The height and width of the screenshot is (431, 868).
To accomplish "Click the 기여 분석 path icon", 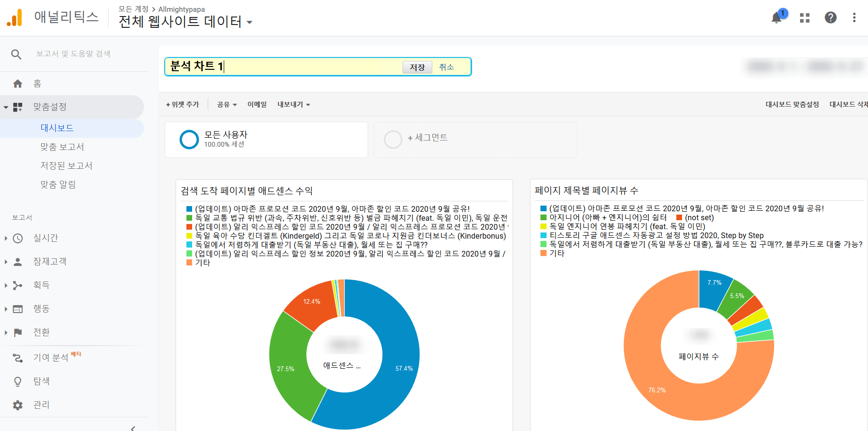I will tap(18, 358).
